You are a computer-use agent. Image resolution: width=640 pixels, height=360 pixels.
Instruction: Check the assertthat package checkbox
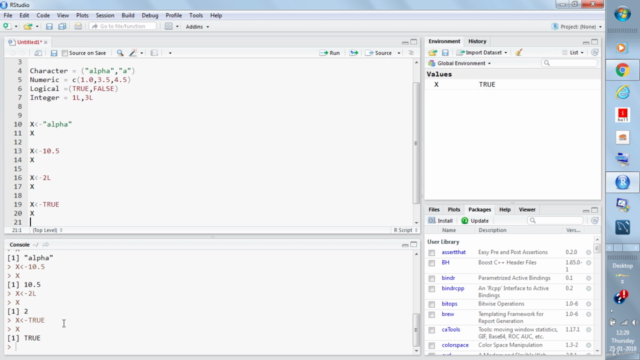click(431, 253)
